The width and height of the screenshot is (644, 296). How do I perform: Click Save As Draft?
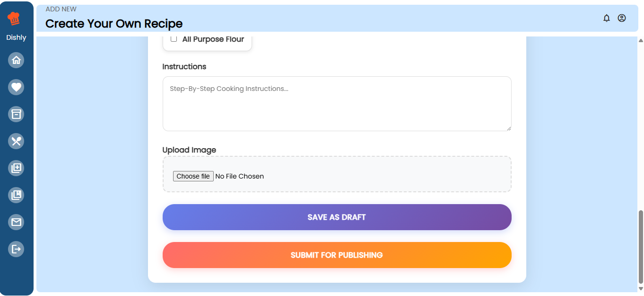(x=337, y=217)
